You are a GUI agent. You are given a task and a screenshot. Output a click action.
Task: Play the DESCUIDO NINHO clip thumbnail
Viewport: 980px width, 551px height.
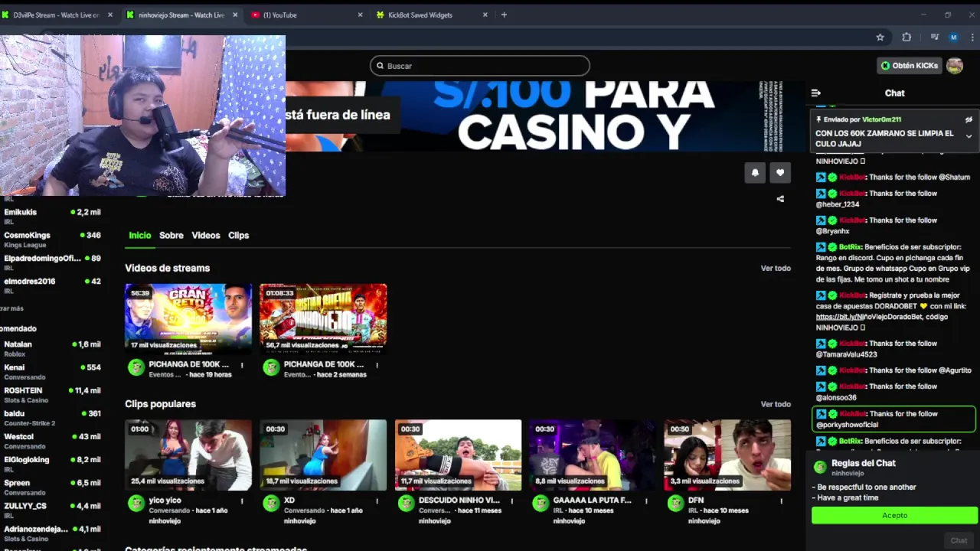(458, 455)
